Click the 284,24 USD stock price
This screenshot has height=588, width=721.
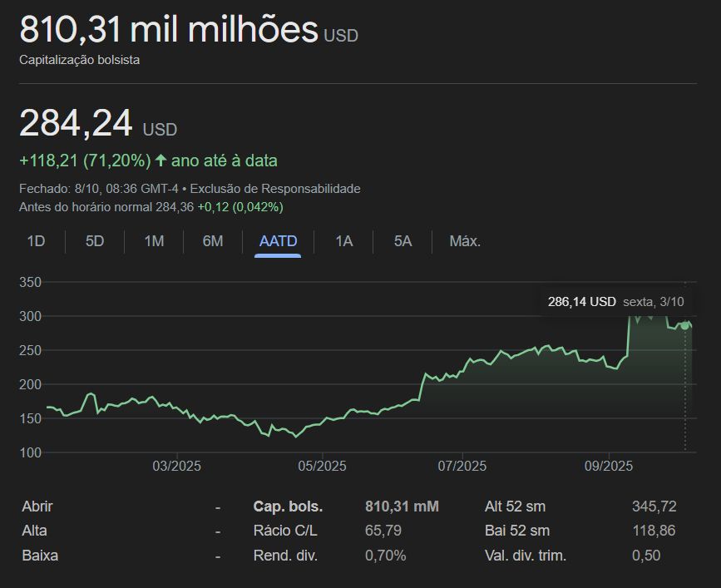point(77,124)
